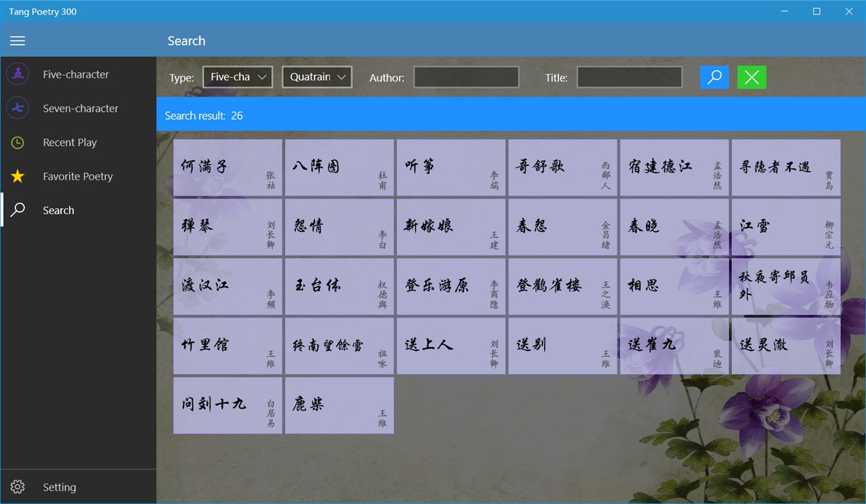Viewport: 866px width, 504px height.
Task: Click the Search magnifier icon in sidebar
Action: [17, 209]
